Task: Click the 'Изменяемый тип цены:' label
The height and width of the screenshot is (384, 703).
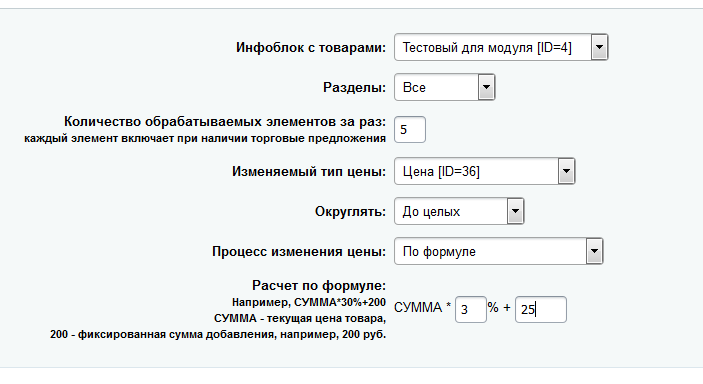Action: click(x=309, y=171)
